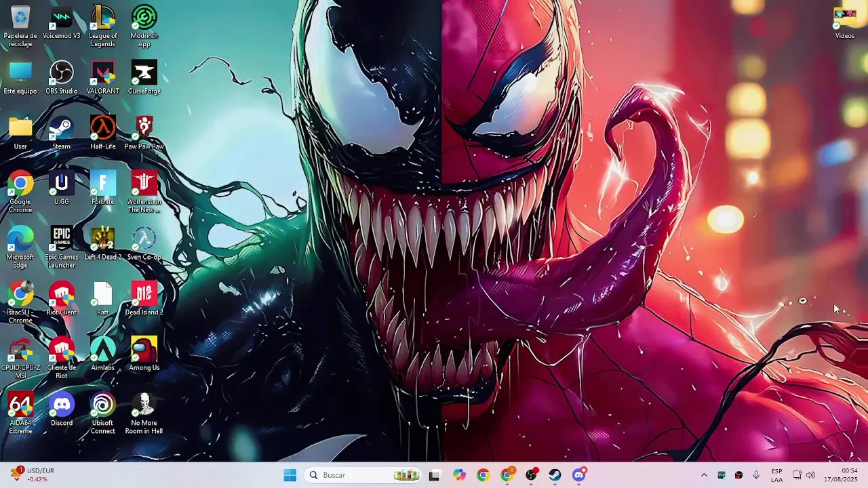Select the Dead Island 2 icon
The image size is (868, 488).
[x=144, y=298]
